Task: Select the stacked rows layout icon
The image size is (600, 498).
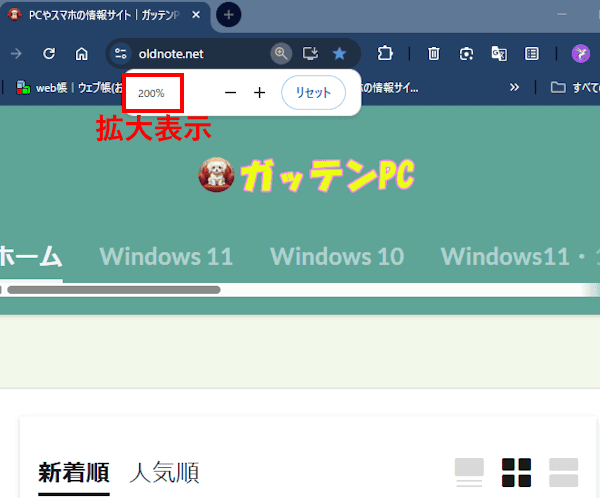Action: coord(563,472)
